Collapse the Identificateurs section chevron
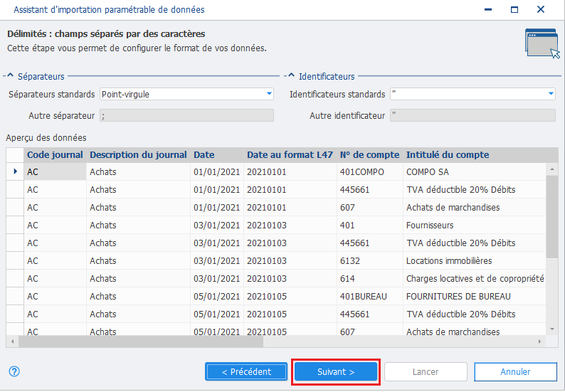This screenshot has height=392, width=565. click(x=291, y=75)
